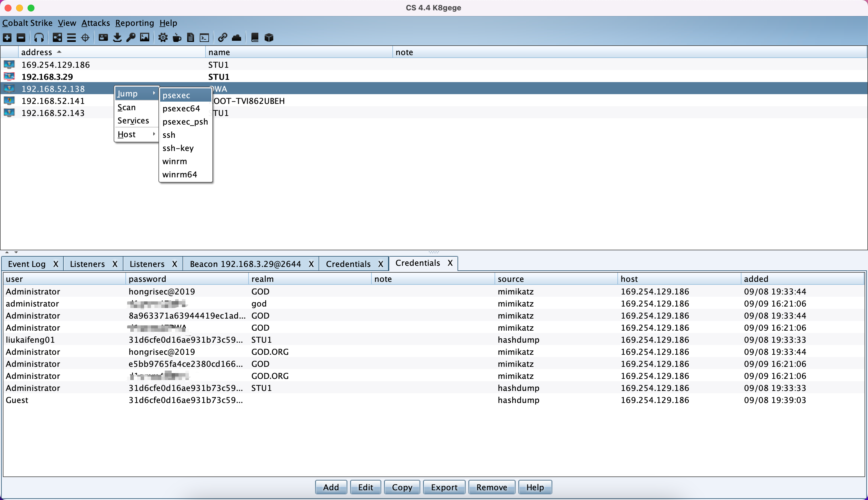The image size is (868, 500).
Task: Click the Copy button
Action: [x=402, y=487]
